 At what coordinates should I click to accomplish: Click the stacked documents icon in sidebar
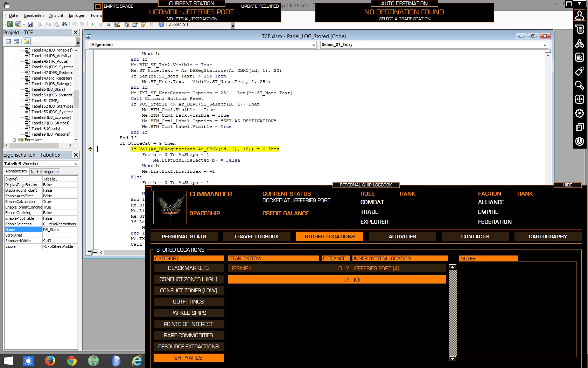tap(580, 127)
